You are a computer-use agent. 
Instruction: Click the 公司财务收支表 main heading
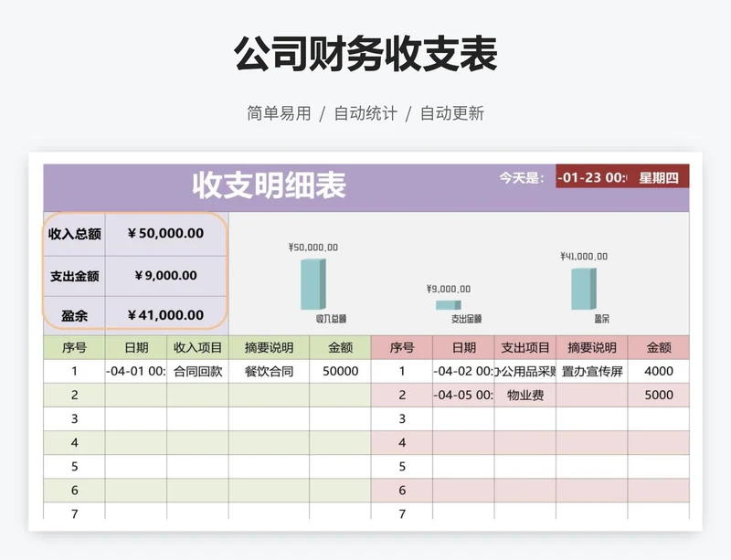click(365, 54)
